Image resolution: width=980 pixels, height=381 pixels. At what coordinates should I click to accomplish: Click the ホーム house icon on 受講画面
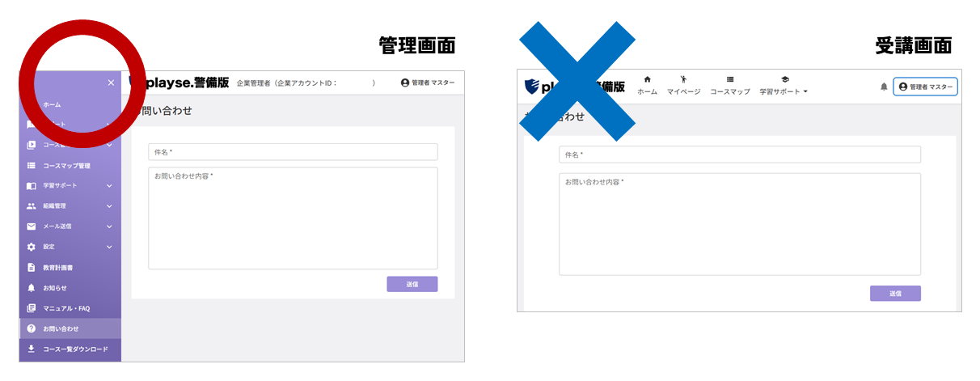[x=647, y=79]
